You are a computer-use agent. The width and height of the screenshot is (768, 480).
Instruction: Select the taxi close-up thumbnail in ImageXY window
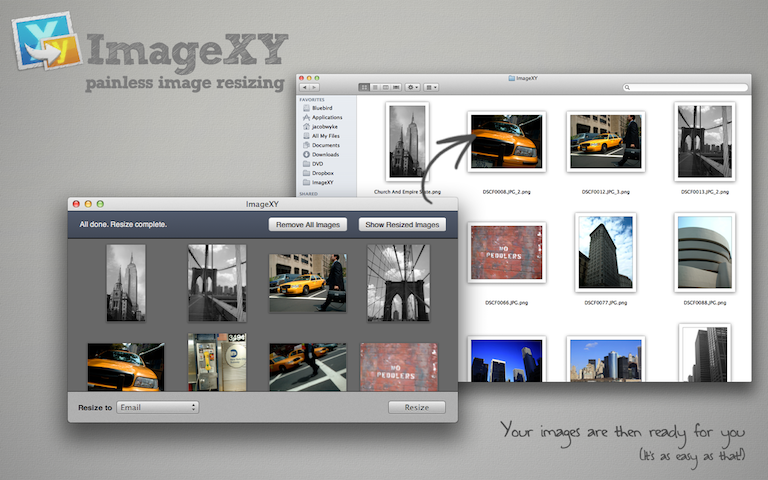tap(126, 366)
